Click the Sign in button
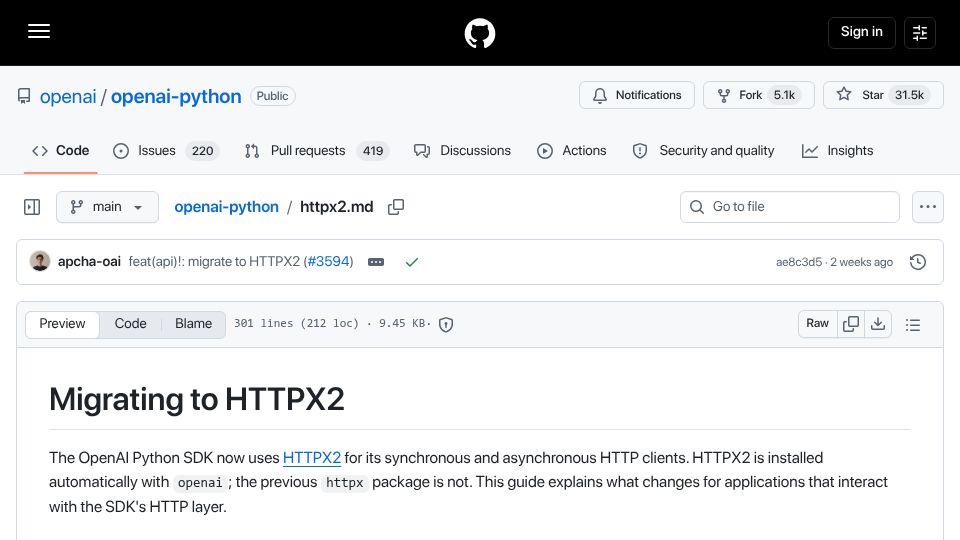The width and height of the screenshot is (960, 540). (x=861, y=32)
